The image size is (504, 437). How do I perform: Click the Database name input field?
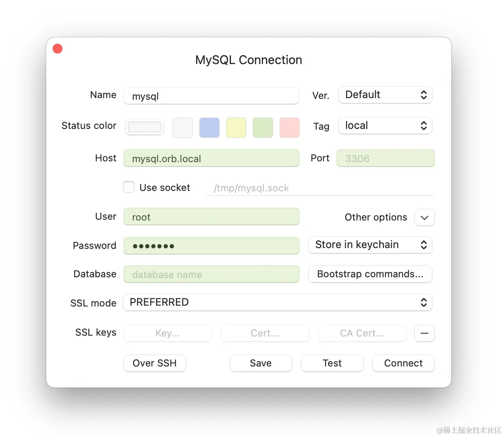pyautogui.click(x=211, y=274)
